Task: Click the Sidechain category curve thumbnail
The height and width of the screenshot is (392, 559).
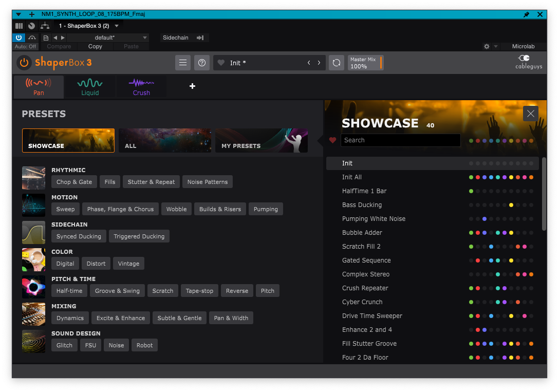Action: coord(33,232)
